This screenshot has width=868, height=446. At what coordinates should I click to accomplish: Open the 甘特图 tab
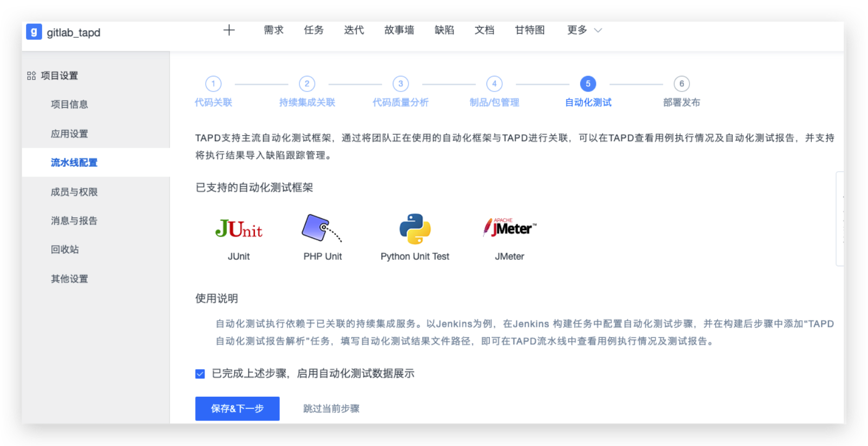point(530,30)
